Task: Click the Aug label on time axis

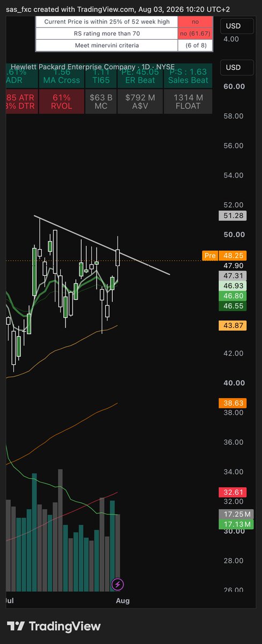Action: [122, 601]
